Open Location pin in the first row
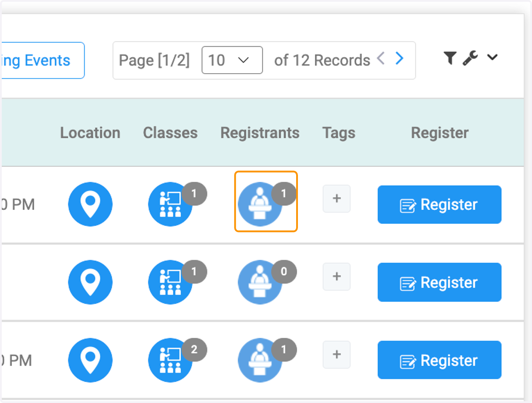This screenshot has width=532, height=403. [90, 204]
